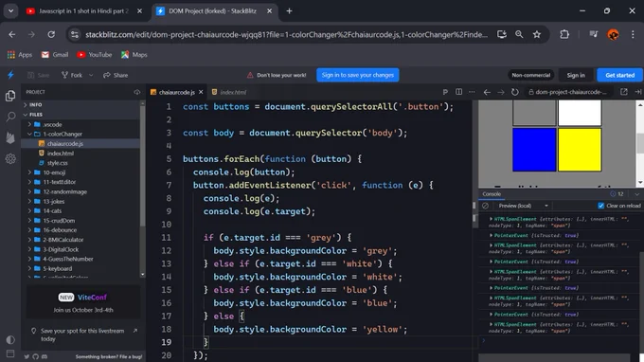This screenshot has width=644, height=362.
Task: Click the Prettier format icon in editor toolbar
Action: coord(445,92)
